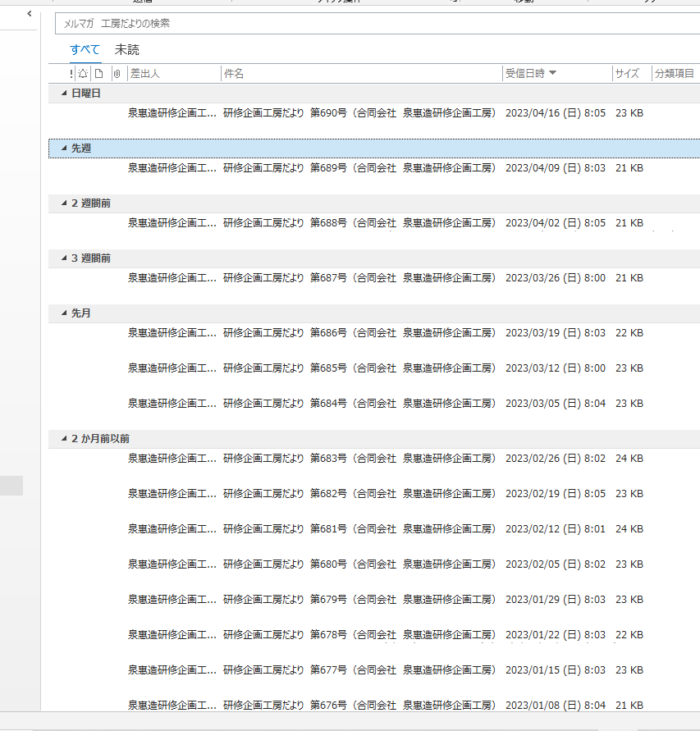Screen dimensions: 700x731
Task: Click the date 2023/03/12 (日) 8:00
Action: (x=556, y=368)
